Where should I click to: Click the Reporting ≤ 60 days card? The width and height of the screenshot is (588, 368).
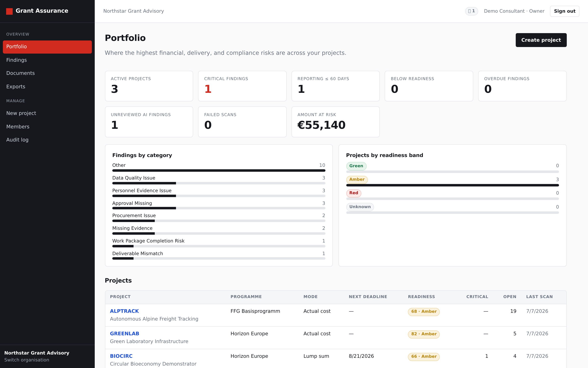point(336,86)
